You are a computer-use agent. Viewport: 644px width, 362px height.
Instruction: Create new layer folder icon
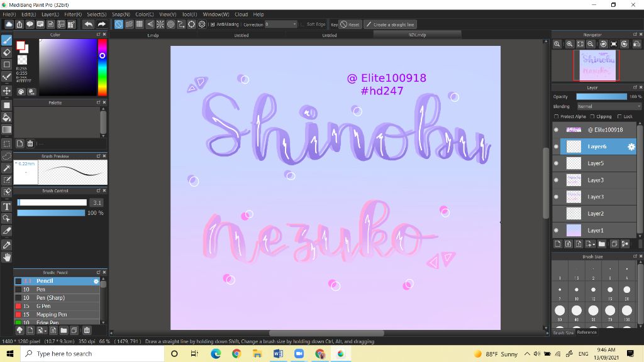pos(602,244)
